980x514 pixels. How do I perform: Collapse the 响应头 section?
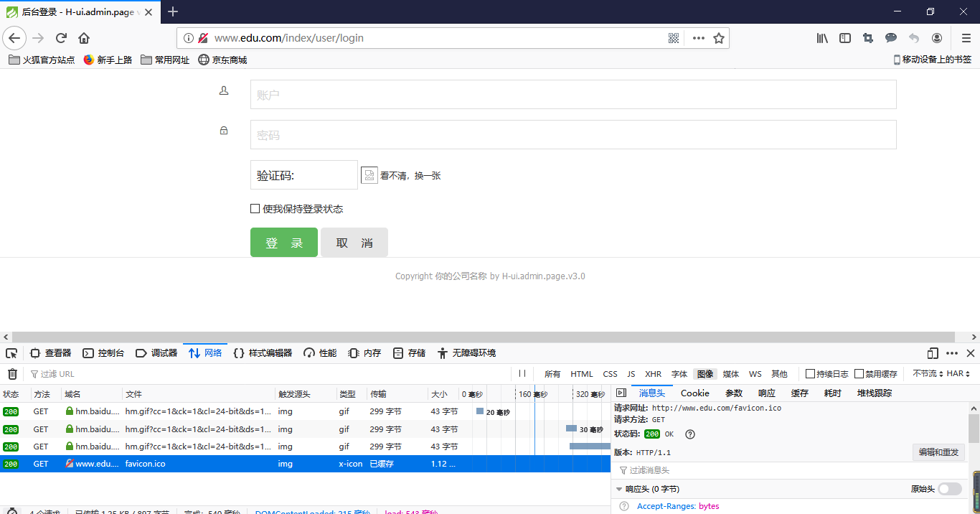(x=620, y=488)
